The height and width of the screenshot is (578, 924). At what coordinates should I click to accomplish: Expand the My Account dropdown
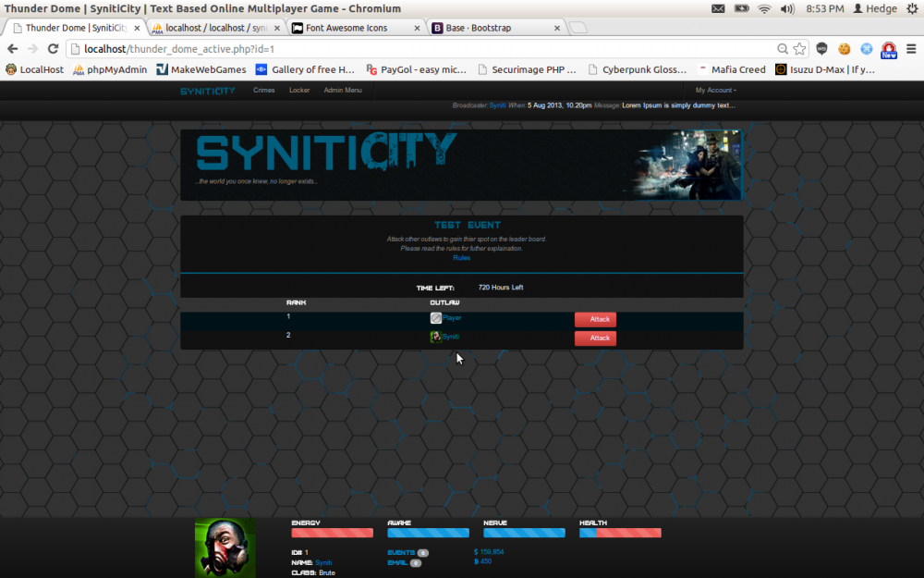click(x=715, y=91)
